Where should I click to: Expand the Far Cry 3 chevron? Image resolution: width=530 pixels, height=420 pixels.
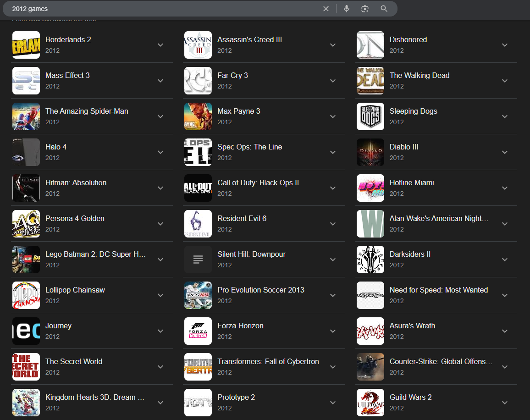click(333, 81)
